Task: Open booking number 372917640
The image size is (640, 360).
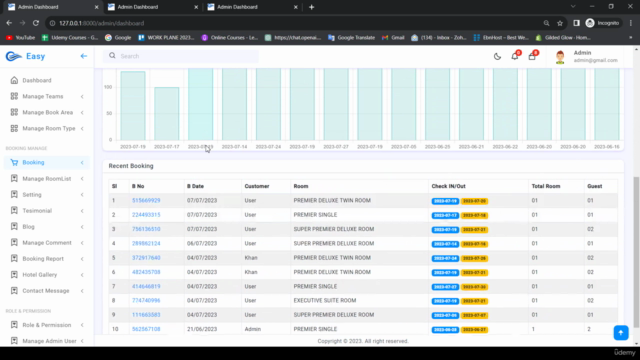Action: (146, 258)
